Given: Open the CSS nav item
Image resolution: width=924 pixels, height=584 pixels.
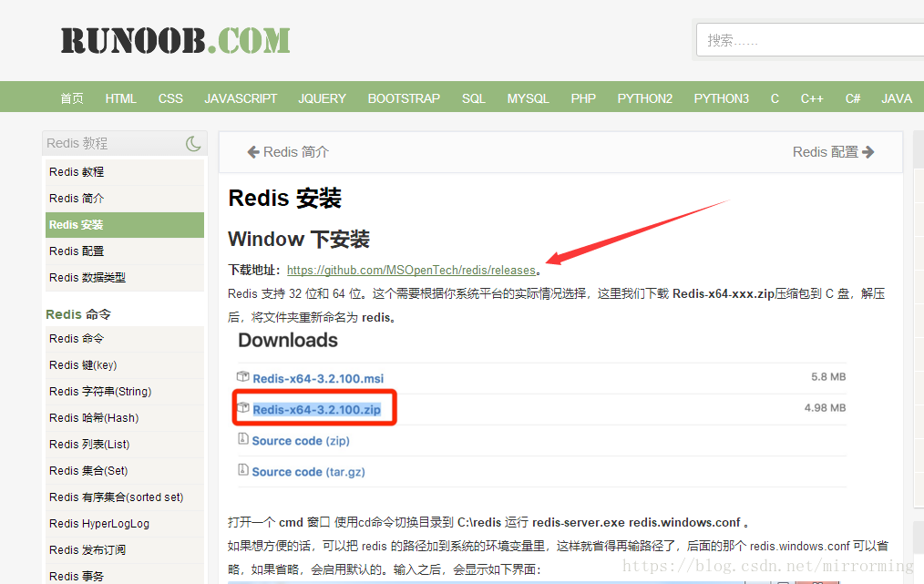Looking at the screenshot, I should tap(170, 98).
